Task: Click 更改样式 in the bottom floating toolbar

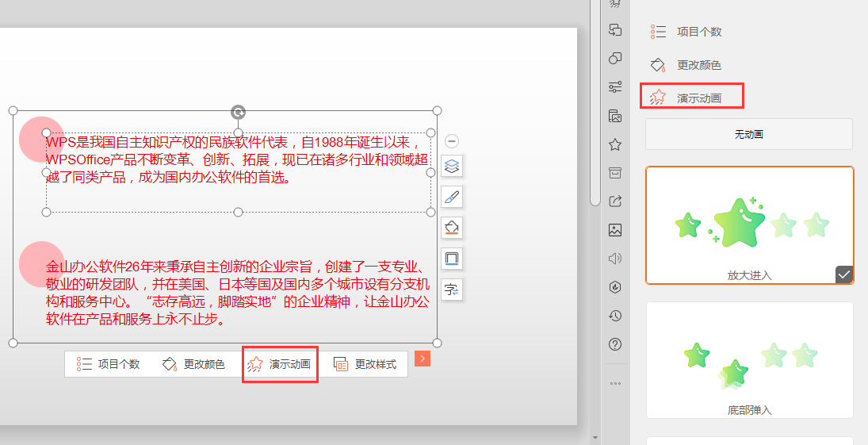Action: [x=365, y=364]
